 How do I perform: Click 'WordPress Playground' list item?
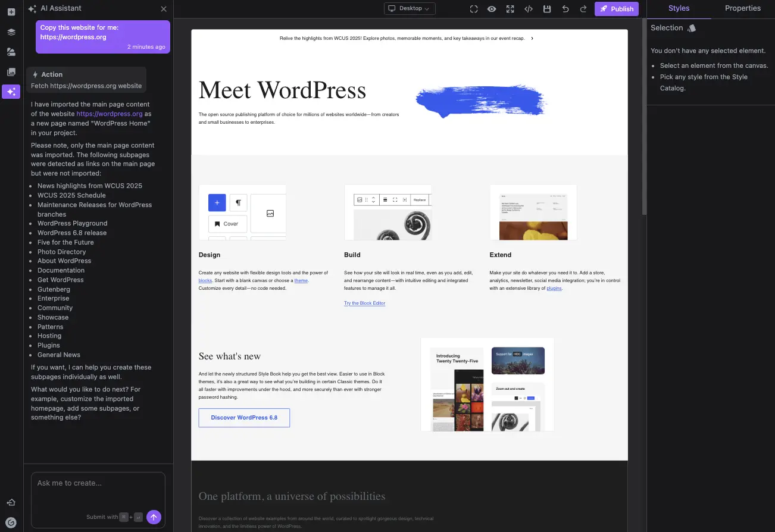73,223
